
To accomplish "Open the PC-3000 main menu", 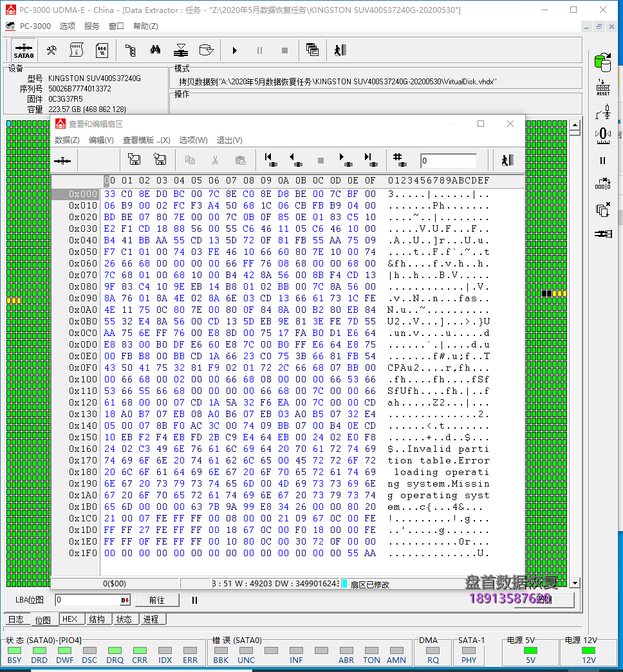I will coord(35,26).
